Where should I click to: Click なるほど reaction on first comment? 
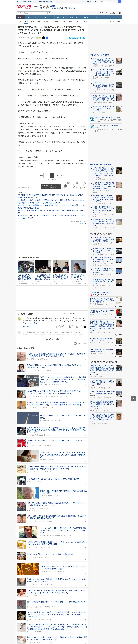[x=70, y=327]
